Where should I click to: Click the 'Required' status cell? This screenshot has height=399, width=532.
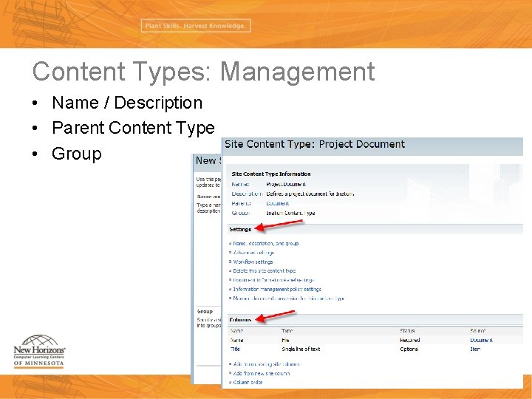pyautogui.click(x=410, y=341)
